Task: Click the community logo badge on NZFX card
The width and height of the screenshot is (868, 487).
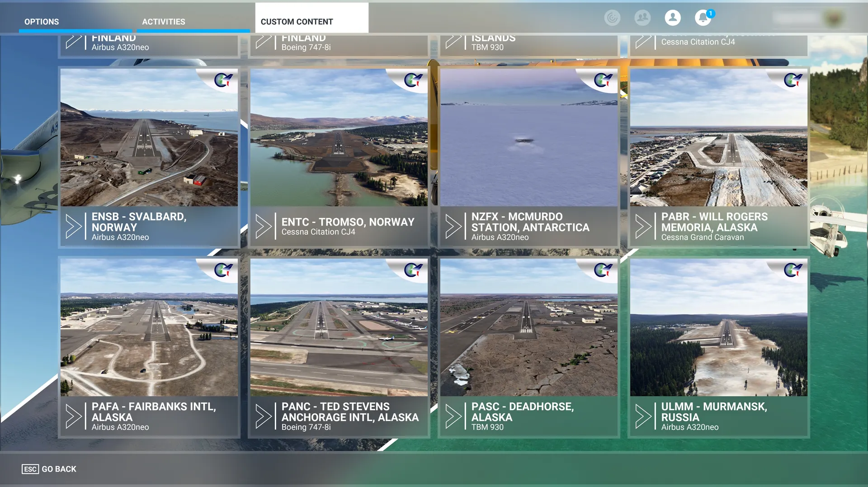Action: tap(603, 80)
